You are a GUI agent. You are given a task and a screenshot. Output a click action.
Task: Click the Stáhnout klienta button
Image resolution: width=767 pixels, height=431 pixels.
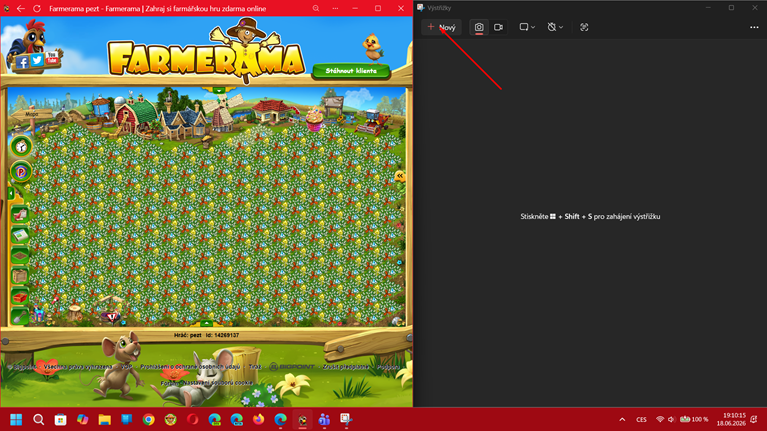[351, 71]
